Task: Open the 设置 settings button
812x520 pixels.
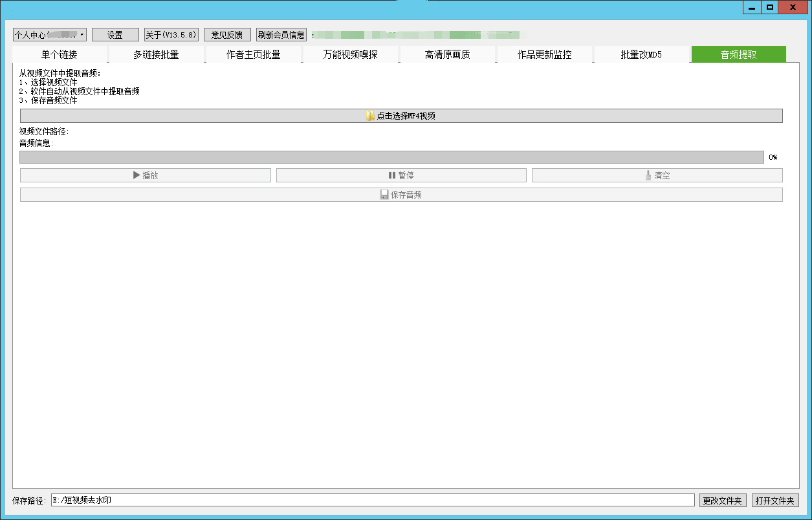Action: 115,35
